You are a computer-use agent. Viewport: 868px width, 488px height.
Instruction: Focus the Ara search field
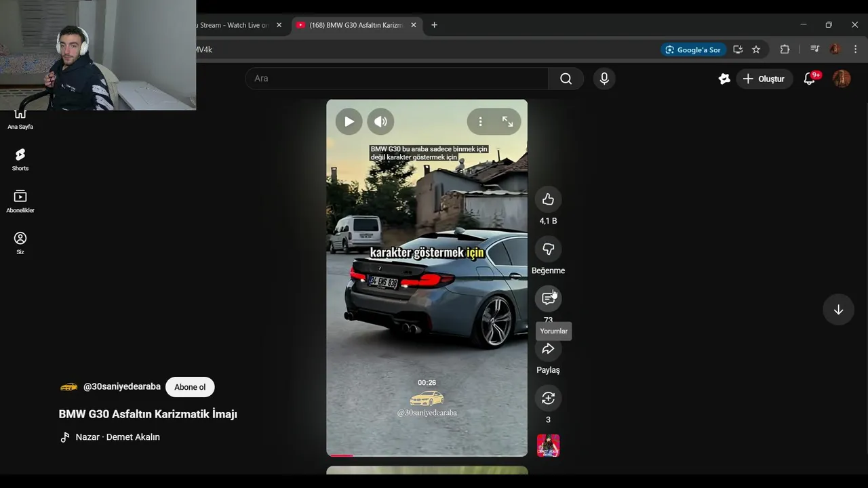click(397, 79)
